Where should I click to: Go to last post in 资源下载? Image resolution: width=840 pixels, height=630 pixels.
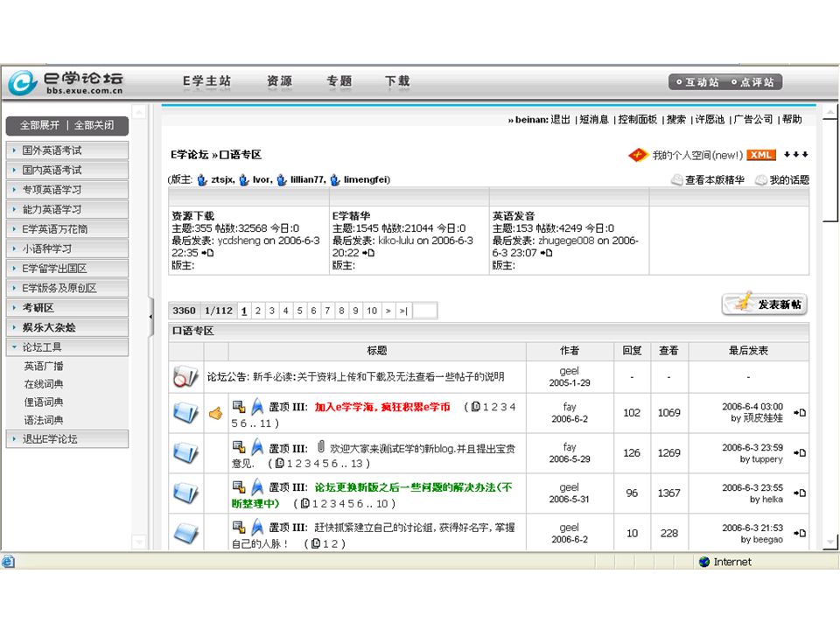[207, 253]
